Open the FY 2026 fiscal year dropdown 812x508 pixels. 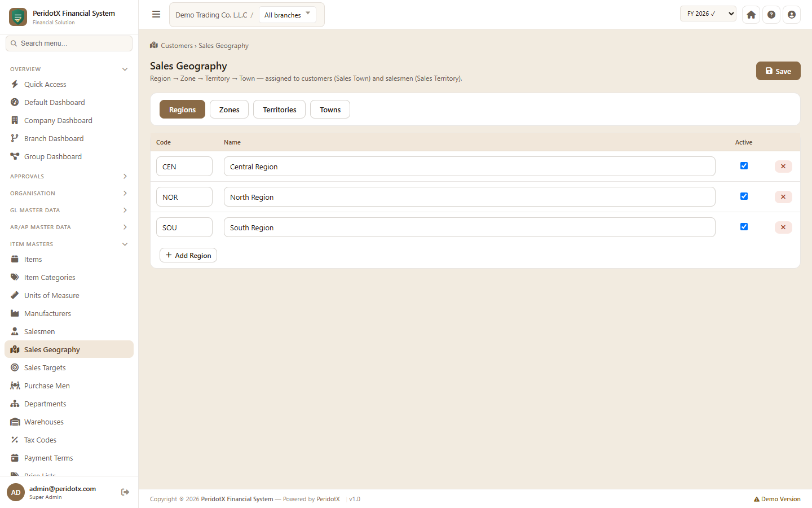click(x=708, y=14)
